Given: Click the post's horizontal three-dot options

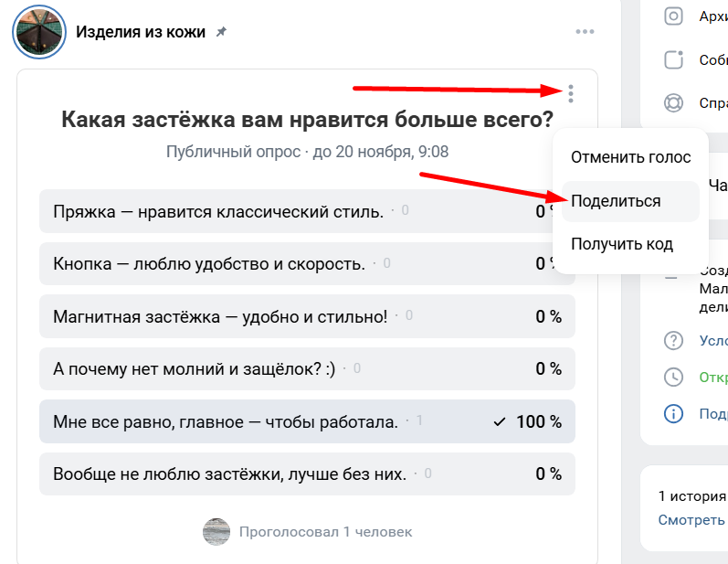Looking at the screenshot, I should click(x=586, y=32).
